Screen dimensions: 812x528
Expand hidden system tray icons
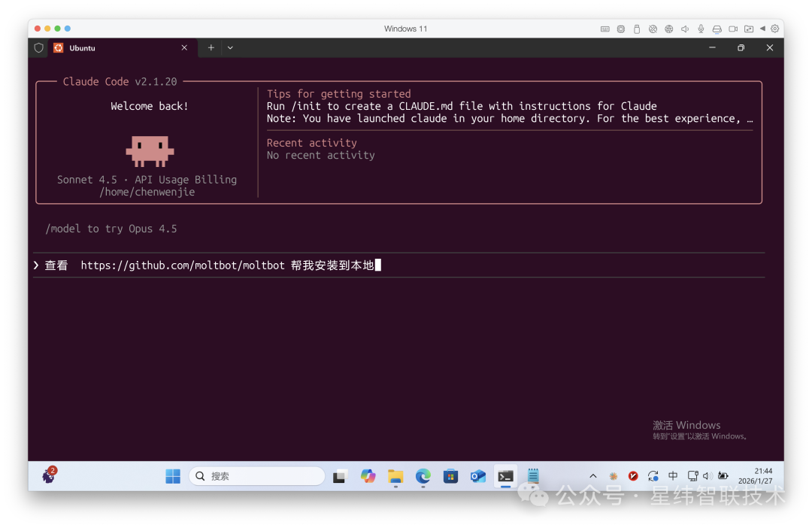(x=592, y=476)
